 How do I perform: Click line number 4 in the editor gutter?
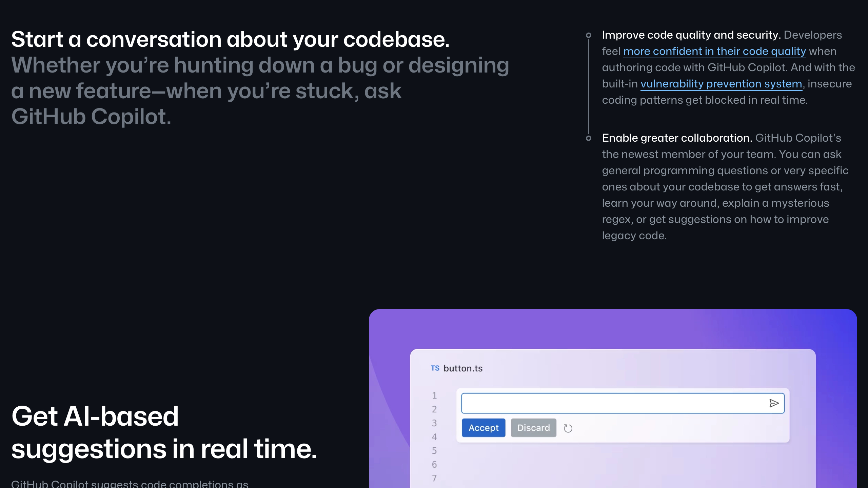(434, 437)
